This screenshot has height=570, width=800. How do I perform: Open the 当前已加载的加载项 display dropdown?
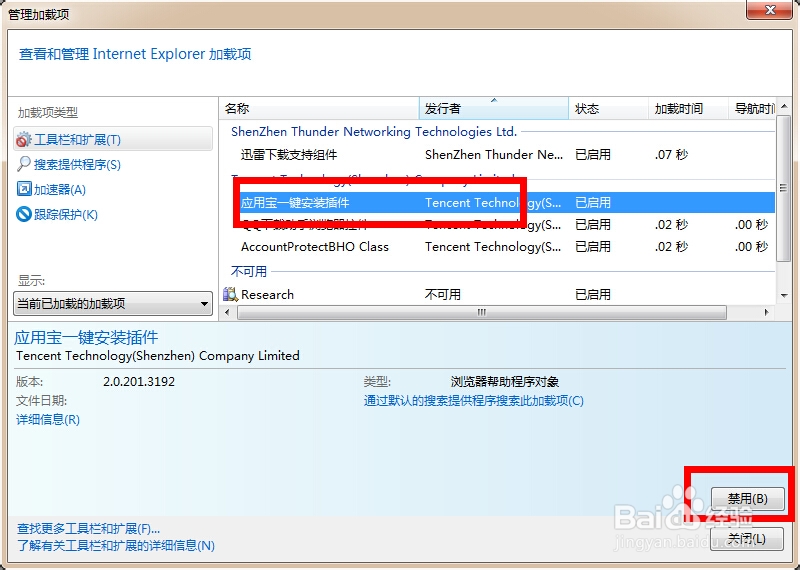coord(113,304)
